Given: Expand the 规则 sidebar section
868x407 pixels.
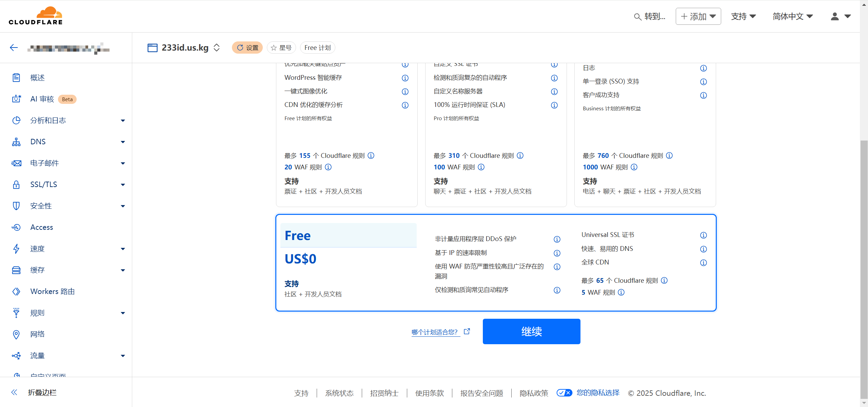Looking at the screenshot, I should 123,313.
